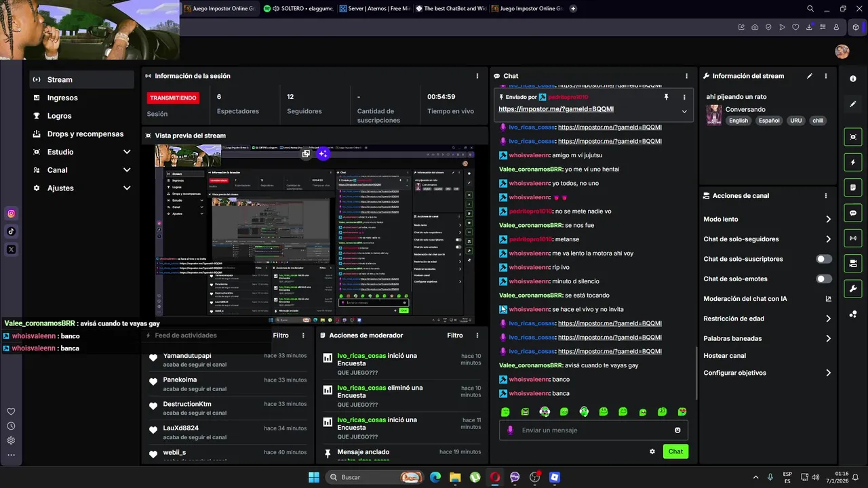The height and width of the screenshot is (488, 868).
Task: Expand the Ajustes sidebar section
Action: pyautogui.click(x=127, y=188)
